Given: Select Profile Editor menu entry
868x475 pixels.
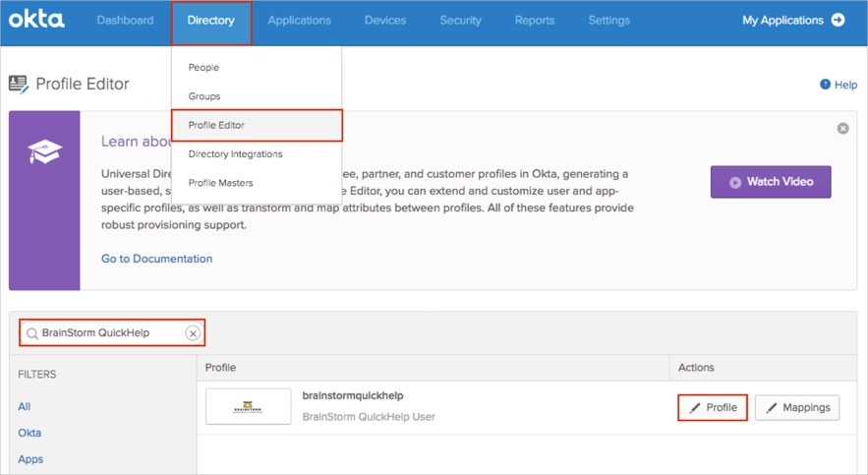Looking at the screenshot, I should click(216, 125).
